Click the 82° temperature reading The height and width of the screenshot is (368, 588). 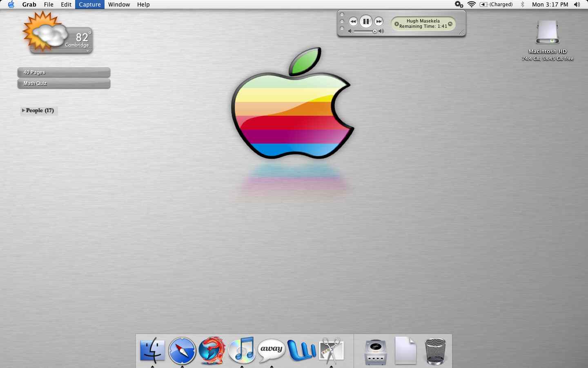click(83, 36)
